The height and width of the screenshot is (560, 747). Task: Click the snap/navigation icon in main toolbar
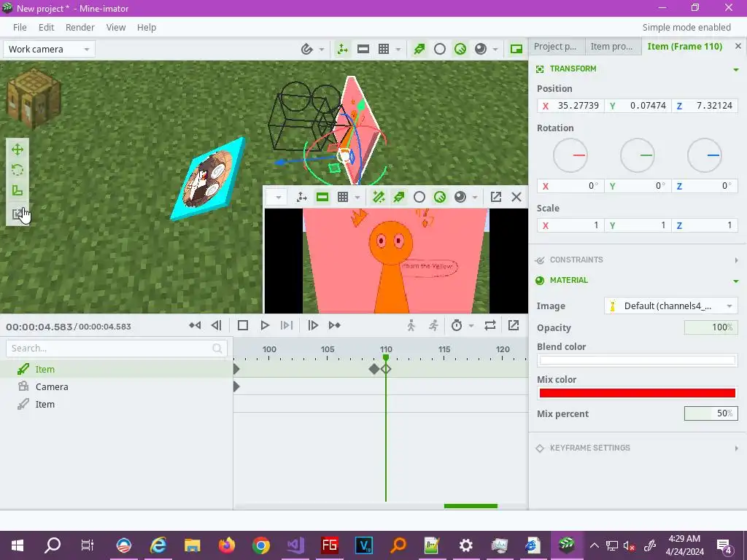(x=307, y=49)
